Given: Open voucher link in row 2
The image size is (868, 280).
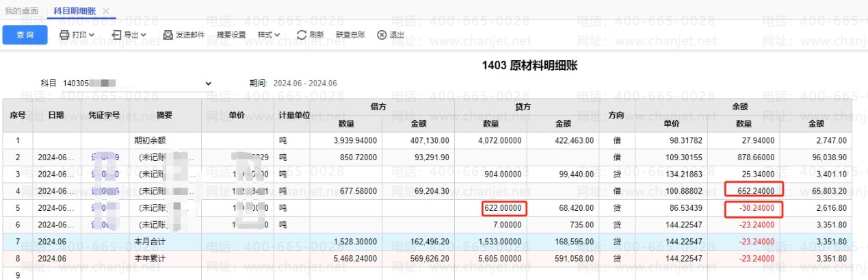Looking at the screenshot, I should 105,157.
